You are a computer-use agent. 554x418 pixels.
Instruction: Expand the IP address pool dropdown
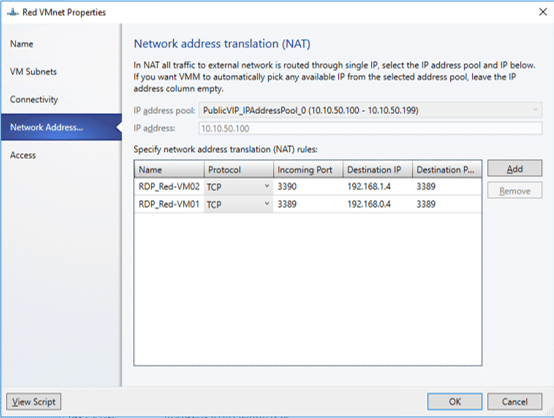[370, 110]
